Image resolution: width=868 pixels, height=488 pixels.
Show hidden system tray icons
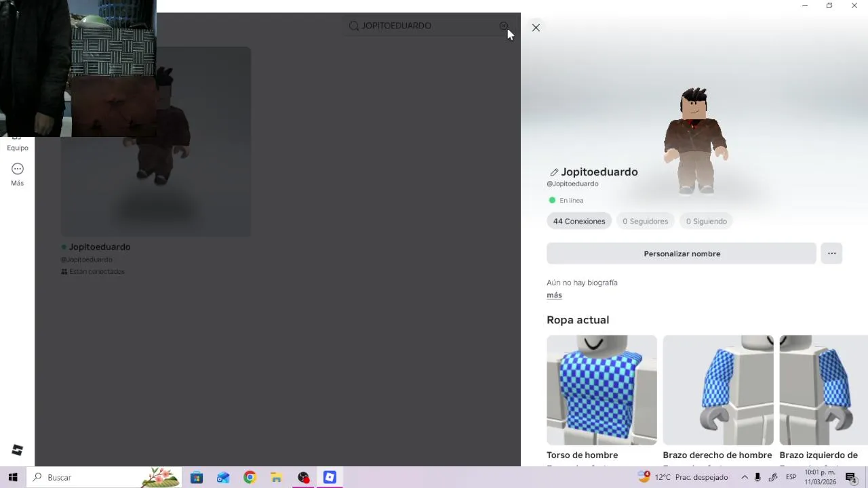pos(745,477)
